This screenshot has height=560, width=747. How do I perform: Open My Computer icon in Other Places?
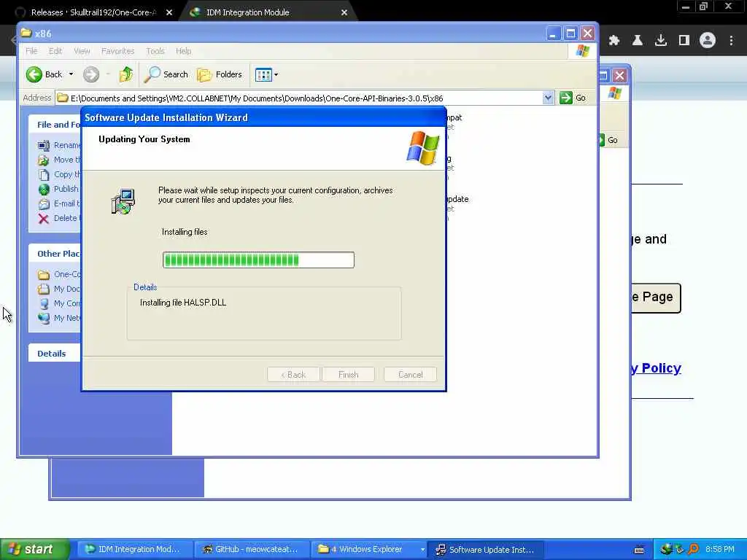tap(43, 304)
